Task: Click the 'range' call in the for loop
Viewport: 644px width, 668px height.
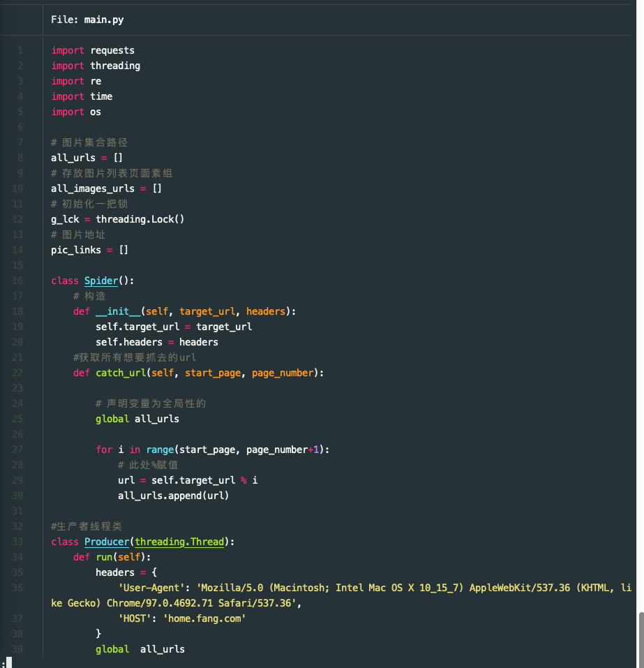Action: click(x=160, y=450)
